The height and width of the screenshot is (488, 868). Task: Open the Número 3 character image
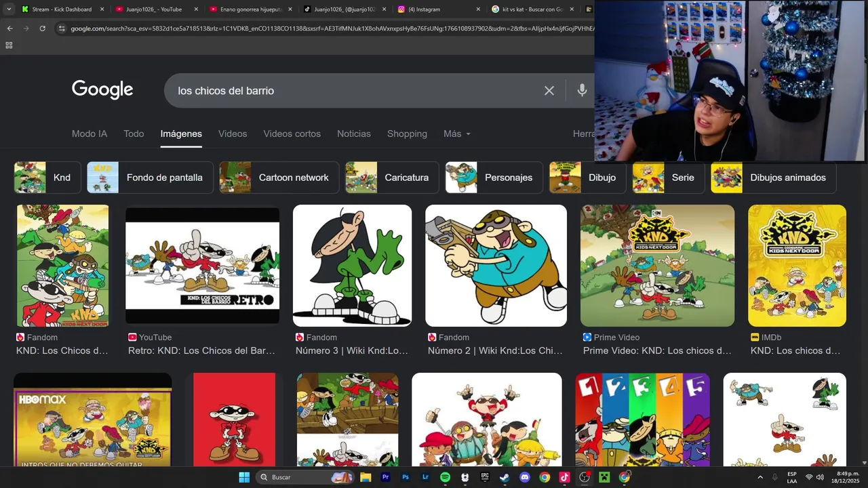(352, 266)
